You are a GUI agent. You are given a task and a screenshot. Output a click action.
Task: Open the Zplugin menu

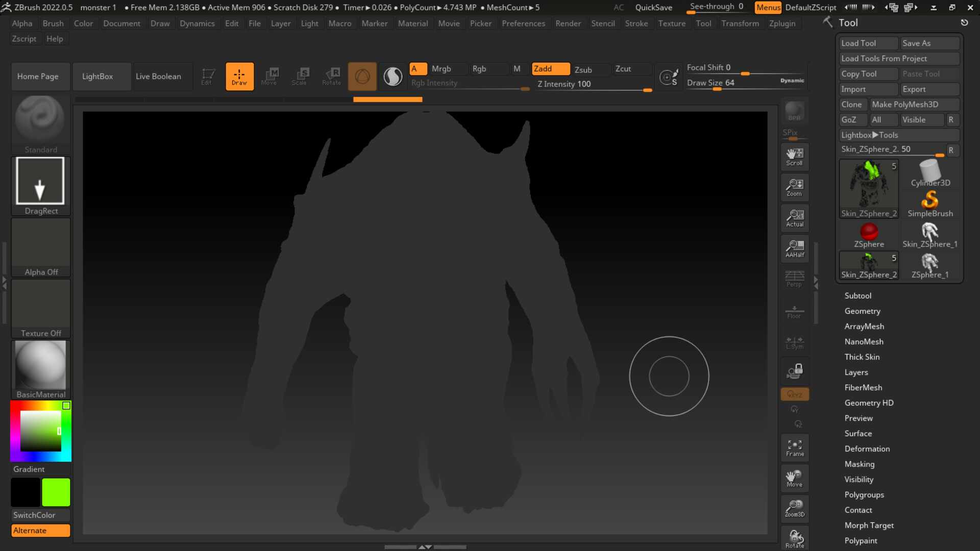coord(782,23)
